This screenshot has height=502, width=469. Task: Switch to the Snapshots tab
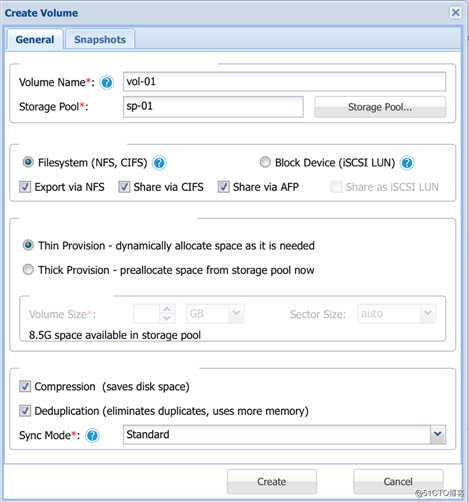click(100, 40)
